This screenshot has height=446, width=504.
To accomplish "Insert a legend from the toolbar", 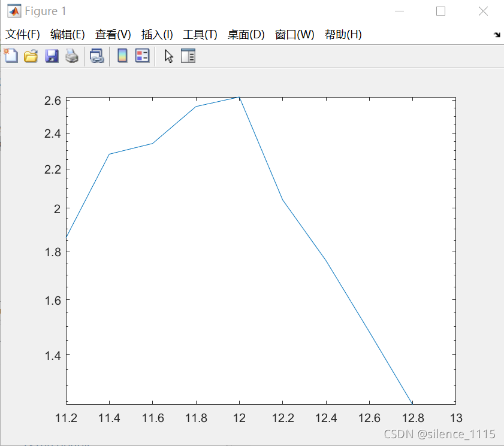I will click(142, 56).
